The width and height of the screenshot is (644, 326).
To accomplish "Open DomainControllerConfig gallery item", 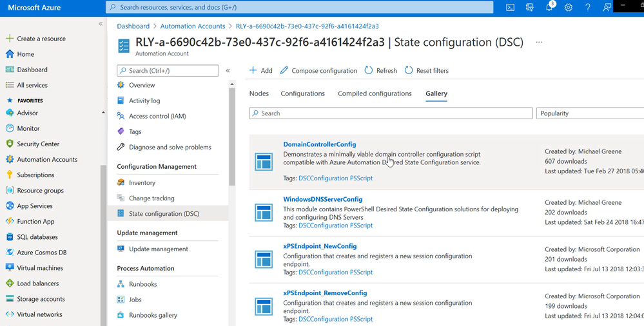I will (x=320, y=144).
